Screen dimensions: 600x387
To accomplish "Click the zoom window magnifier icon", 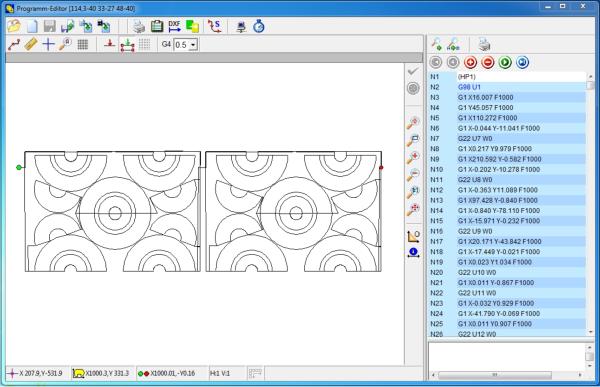I will (x=413, y=140).
